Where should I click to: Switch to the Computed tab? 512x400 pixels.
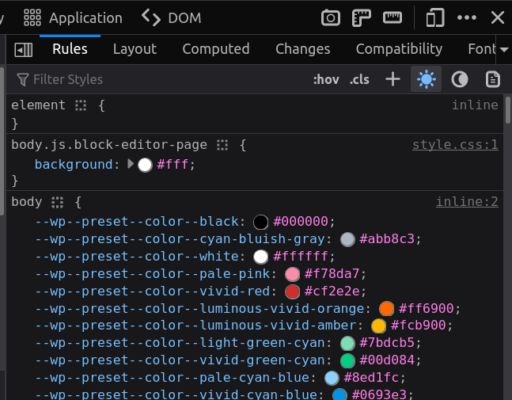[x=216, y=49]
